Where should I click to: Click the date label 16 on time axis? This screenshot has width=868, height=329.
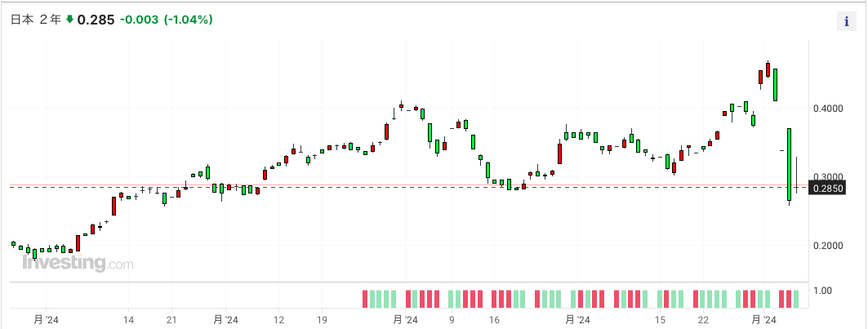(x=494, y=320)
